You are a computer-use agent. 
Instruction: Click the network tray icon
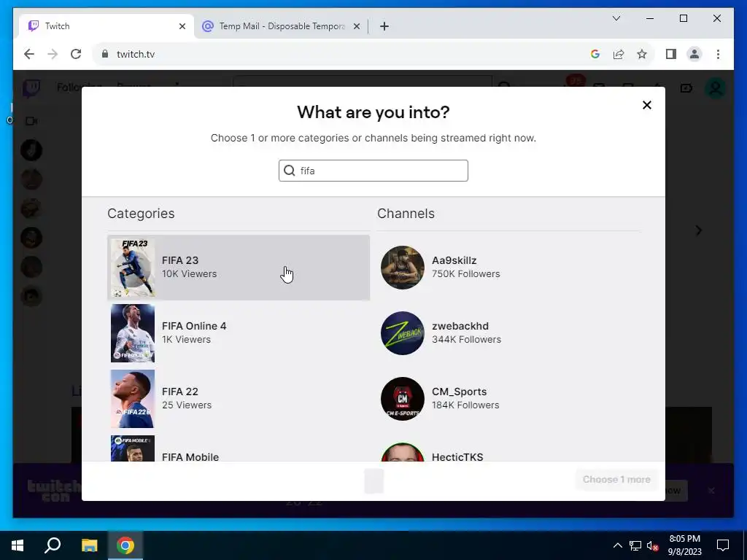pyautogui.click(x=635, y=545)
